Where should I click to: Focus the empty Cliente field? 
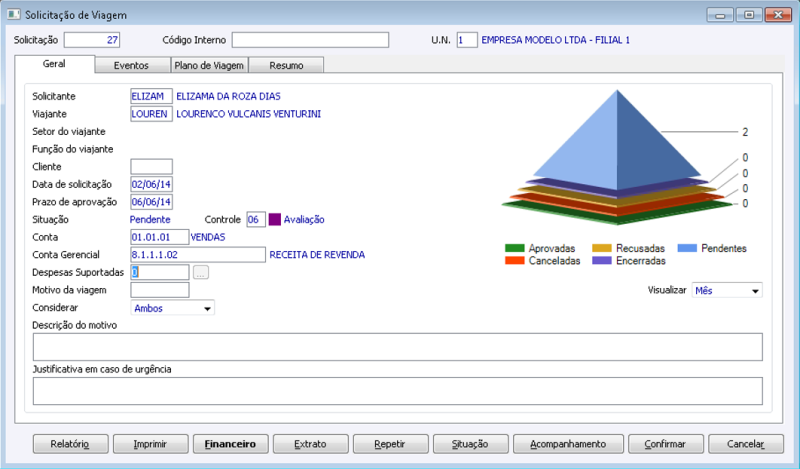pyautogui.click(x=152, y=167)
